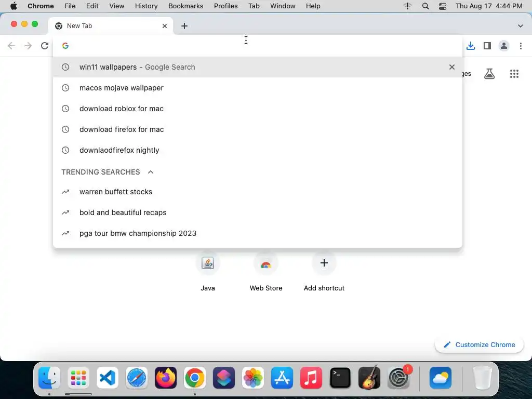532x399 pixels.
Task: Click Customize Chrome button
Action: (x=479, y=344)
